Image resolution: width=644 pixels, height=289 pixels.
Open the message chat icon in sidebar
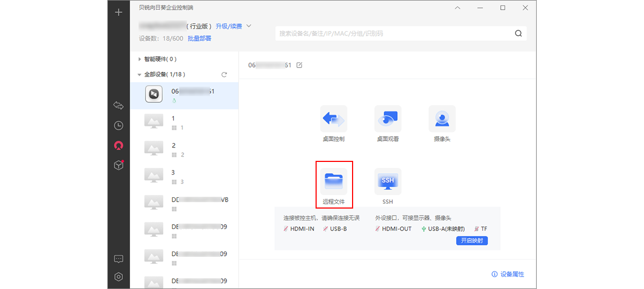119,259
